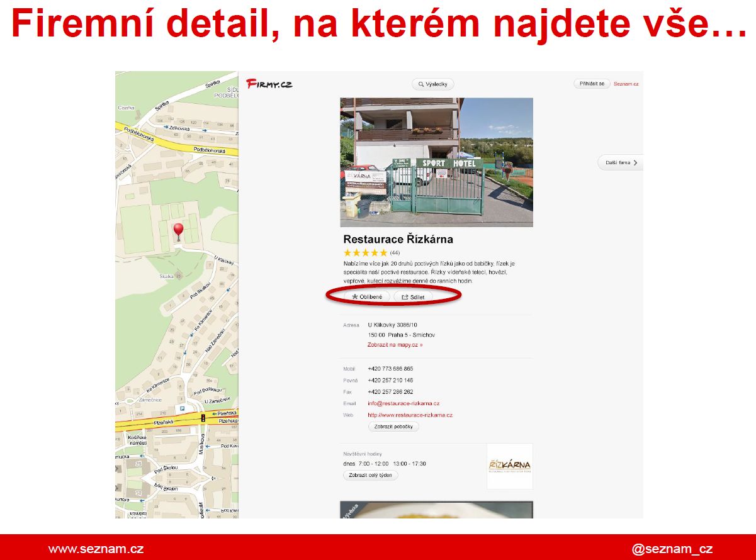Open the address on Zobrazit na mapy.cz
Screen dimensions: 756x560
tap(393, 345)
